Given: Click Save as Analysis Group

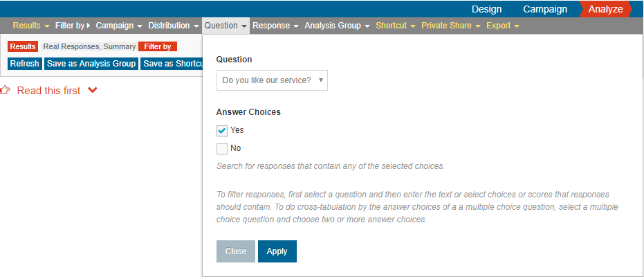Looking at the screenshot, I should [91, 64].
